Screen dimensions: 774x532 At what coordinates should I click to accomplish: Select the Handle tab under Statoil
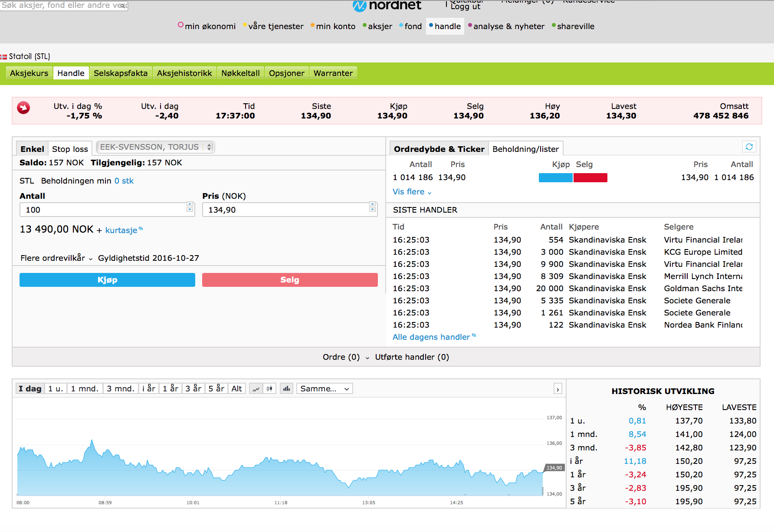point(71,73)
